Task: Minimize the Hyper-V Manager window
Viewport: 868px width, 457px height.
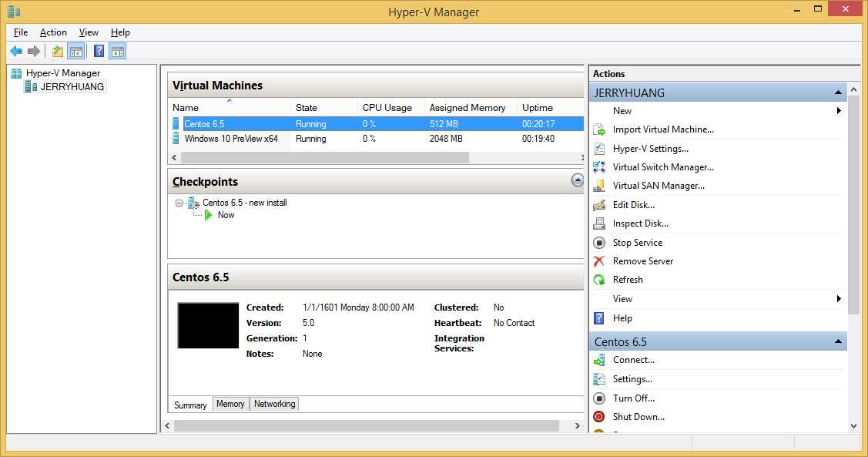Action: [x=797, y=9]
